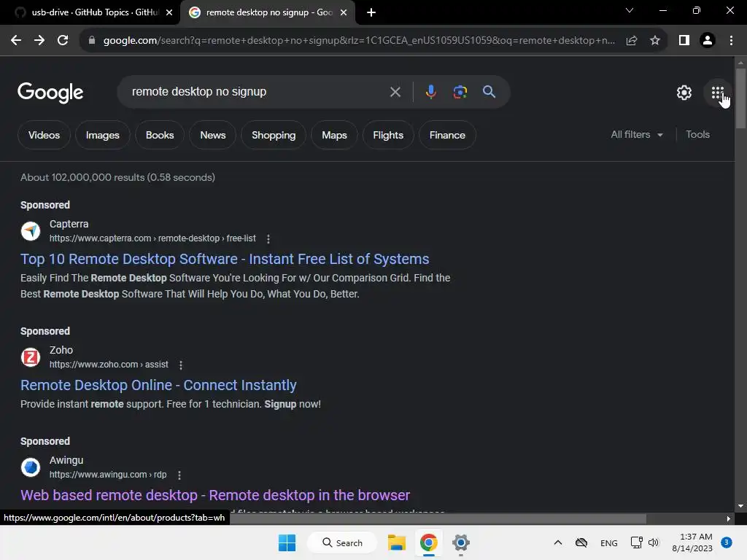Filter results by News
The width and height of the screenshot is (747, 560).
pyautogui.click(x=212, y=135)
